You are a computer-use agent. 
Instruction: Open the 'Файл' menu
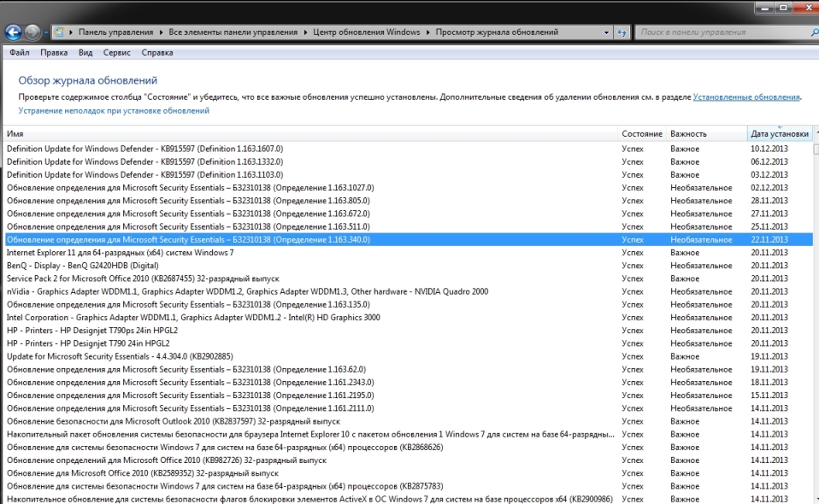[20, 52]
